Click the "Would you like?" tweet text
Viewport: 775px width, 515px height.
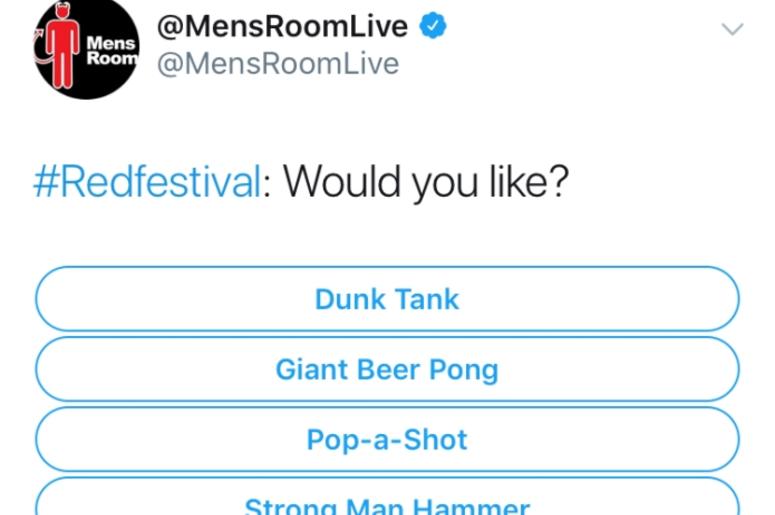426,183
